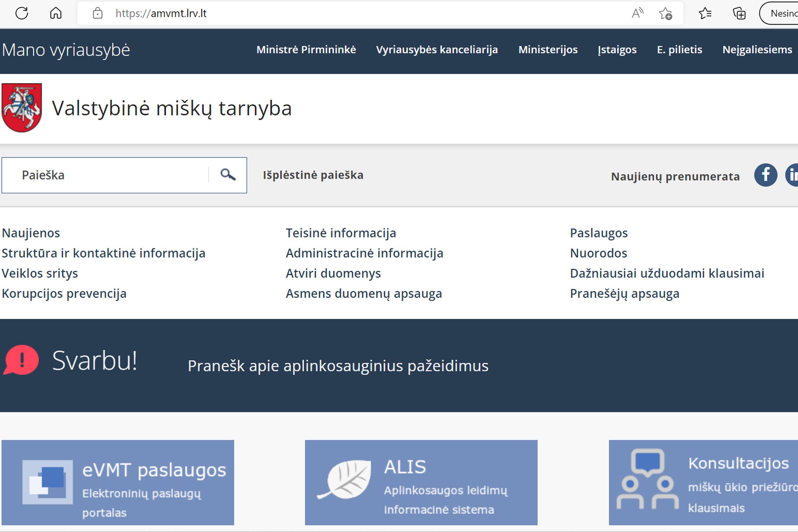
Task: Open Išplėstinė paieška advanced search
Action: coord(313,175)
